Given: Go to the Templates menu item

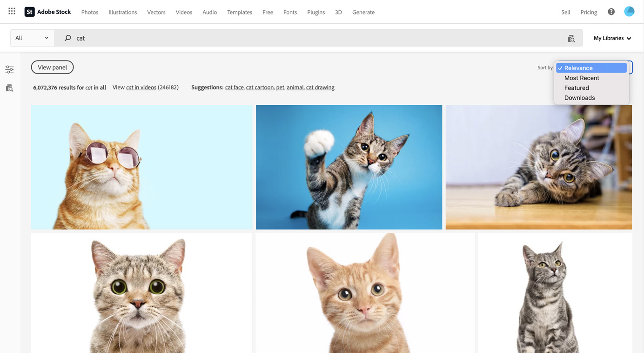Looking at the screenshot, I should pyautogui.click(x=239, y=12).
